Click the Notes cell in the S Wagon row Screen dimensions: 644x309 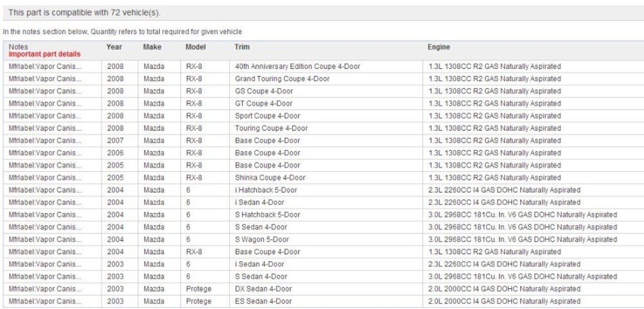[x=45, y=239]
